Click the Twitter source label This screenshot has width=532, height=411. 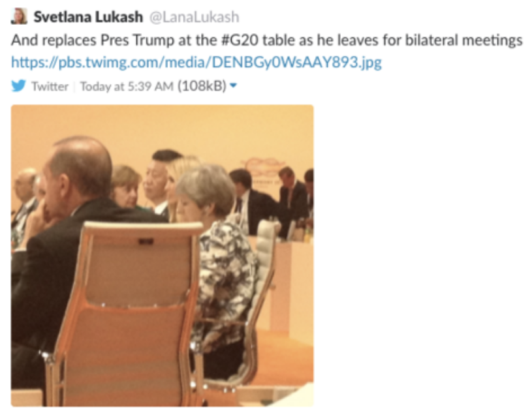[50, 87]
